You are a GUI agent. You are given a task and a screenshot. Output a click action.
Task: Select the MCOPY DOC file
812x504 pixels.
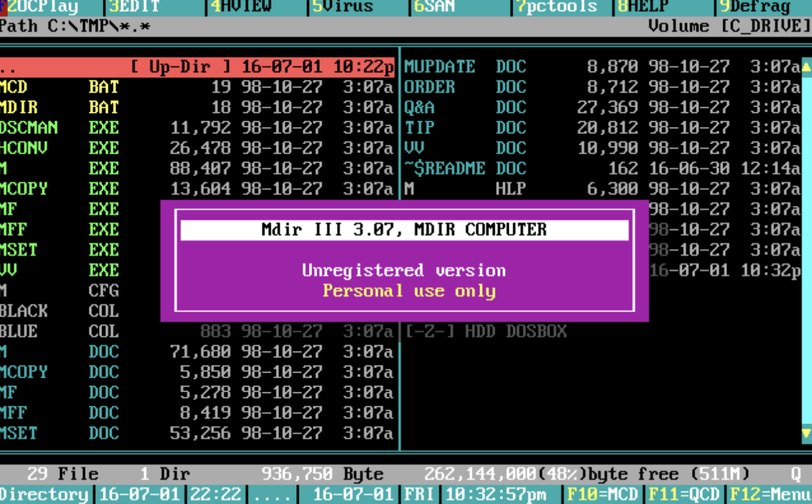pyautogui.click(x=197, y=373)
